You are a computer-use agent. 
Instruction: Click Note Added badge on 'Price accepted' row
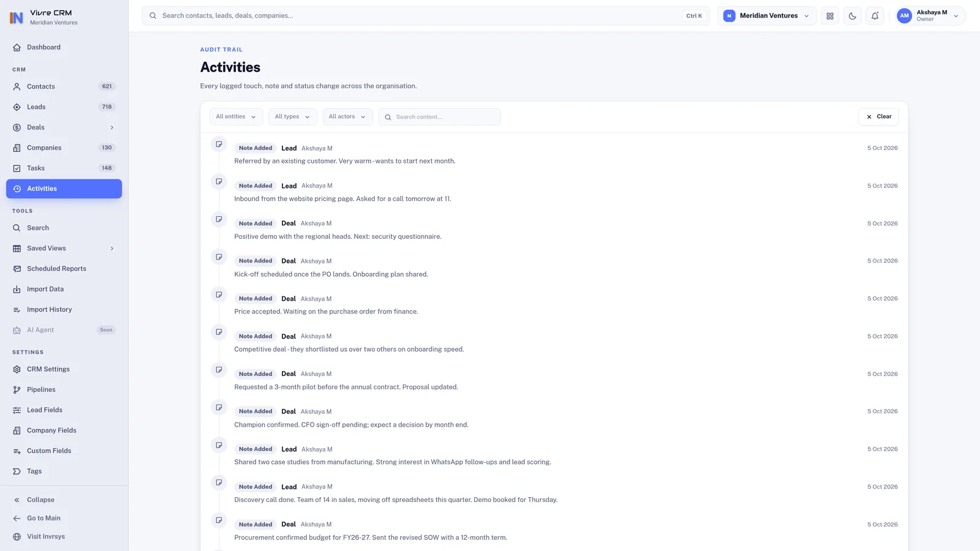tap(255, 299)
